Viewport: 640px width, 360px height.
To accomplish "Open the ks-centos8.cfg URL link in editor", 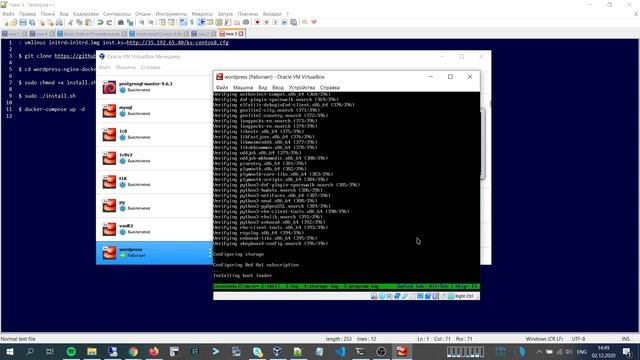I will (x=178, y=42).
